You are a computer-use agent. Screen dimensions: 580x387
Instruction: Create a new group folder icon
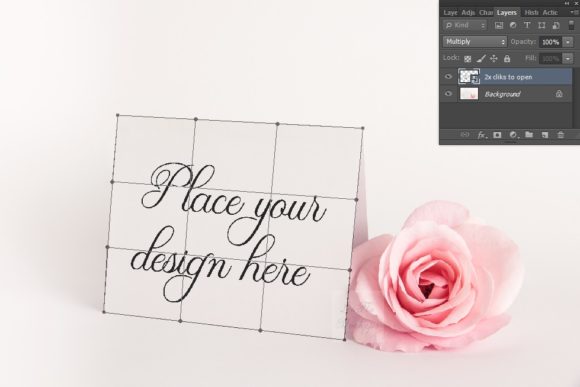529,135
